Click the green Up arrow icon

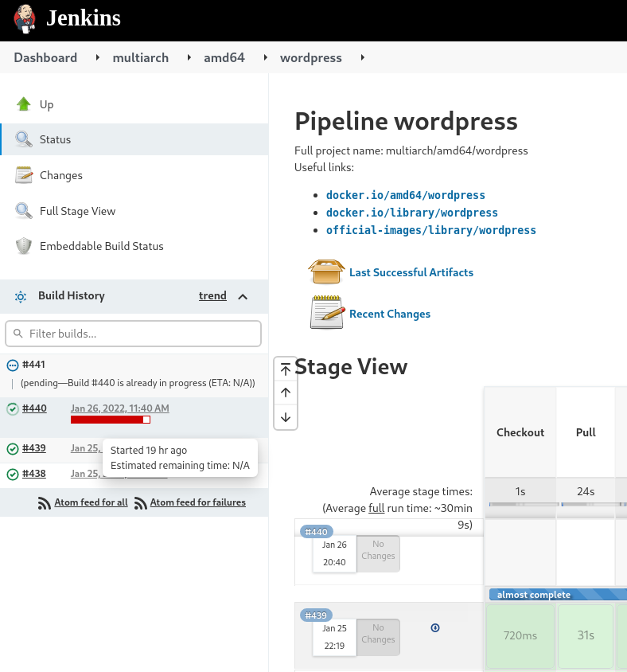[24, 104]
